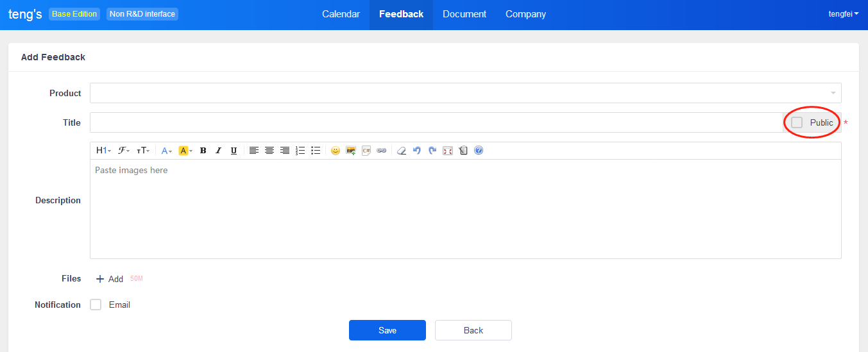Toggle the editor fullscreen mode icon

[x=448, y=151]
